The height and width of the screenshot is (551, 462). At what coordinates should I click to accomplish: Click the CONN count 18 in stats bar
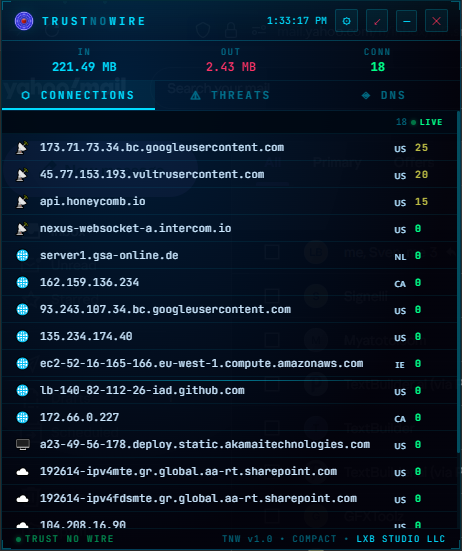coord(378,67)
